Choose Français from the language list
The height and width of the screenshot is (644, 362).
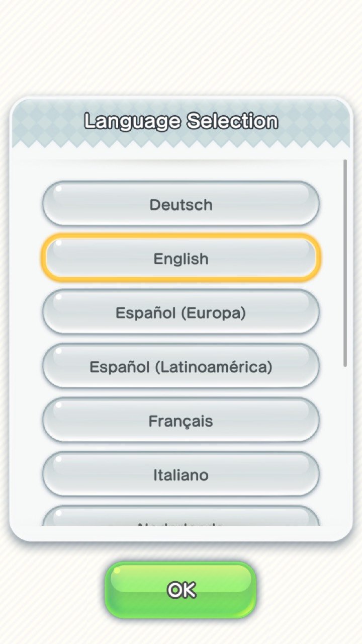180,421
